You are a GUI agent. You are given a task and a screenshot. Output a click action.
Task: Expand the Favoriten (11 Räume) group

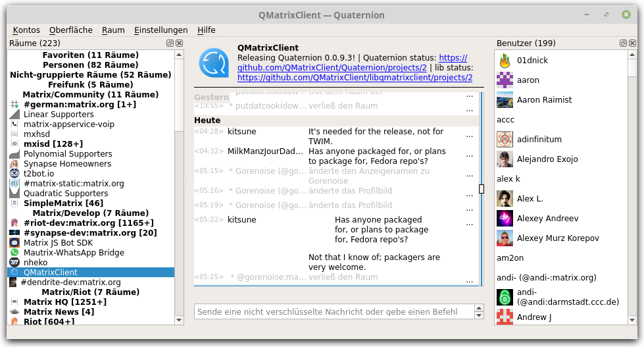coord(90,55)
